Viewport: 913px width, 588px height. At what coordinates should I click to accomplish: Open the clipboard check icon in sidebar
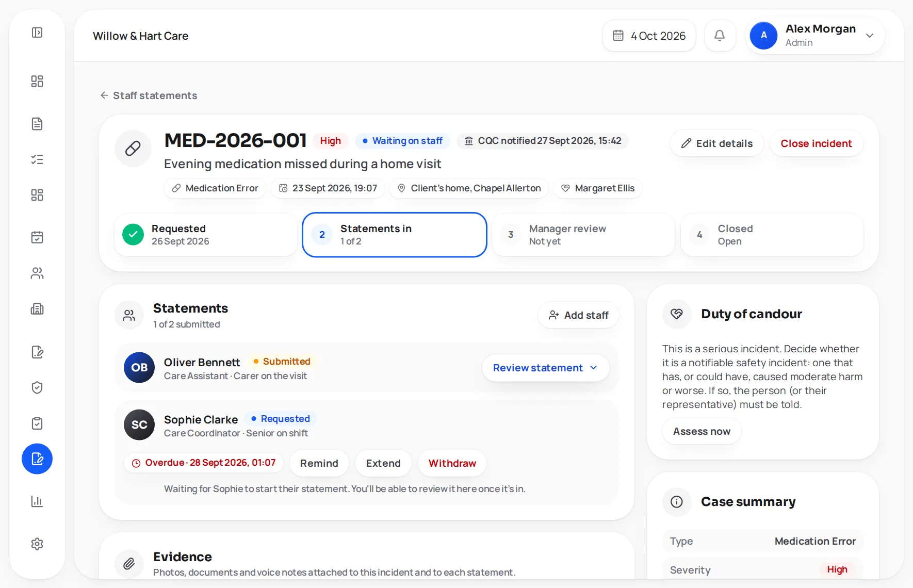tap(37, 423)
